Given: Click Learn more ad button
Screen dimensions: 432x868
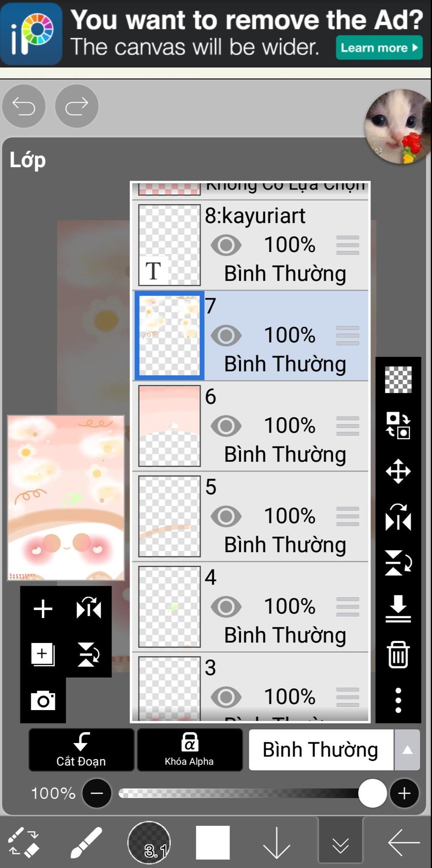Looking at the screenshot, I should pyautogui.click(x=379, y=47).
